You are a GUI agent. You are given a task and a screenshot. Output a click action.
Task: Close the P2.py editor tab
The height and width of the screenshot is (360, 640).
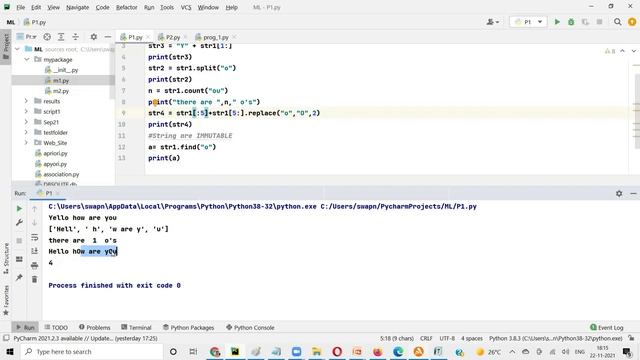(186, 37)
